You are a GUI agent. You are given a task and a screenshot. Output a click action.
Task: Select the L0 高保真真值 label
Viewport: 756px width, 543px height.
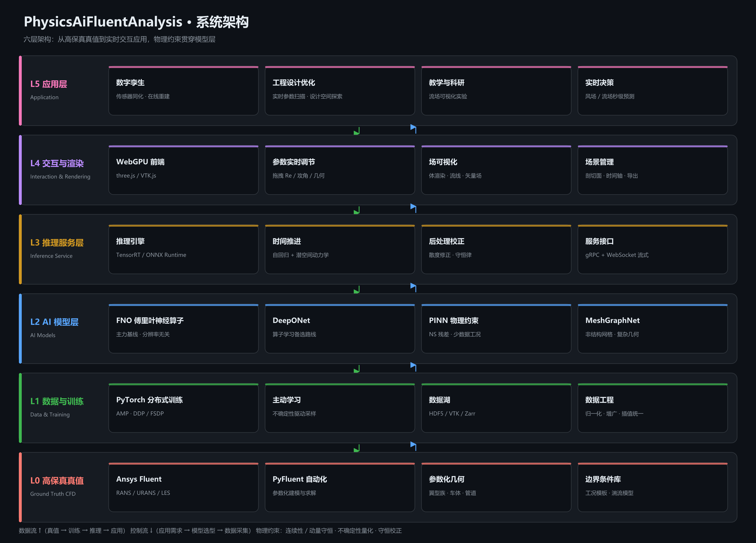[57, 480]
